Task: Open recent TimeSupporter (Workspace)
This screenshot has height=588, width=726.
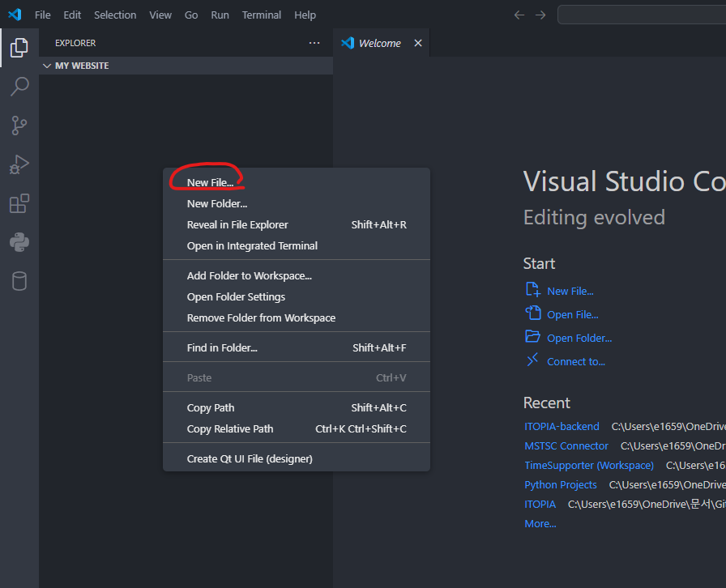Action: pos(589,466)
